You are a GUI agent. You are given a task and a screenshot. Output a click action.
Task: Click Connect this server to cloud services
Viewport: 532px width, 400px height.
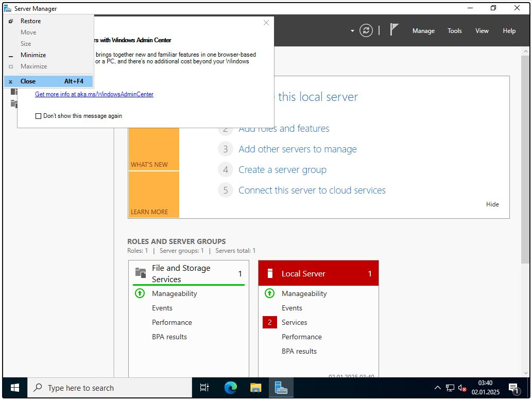click(x=312, y=190)
